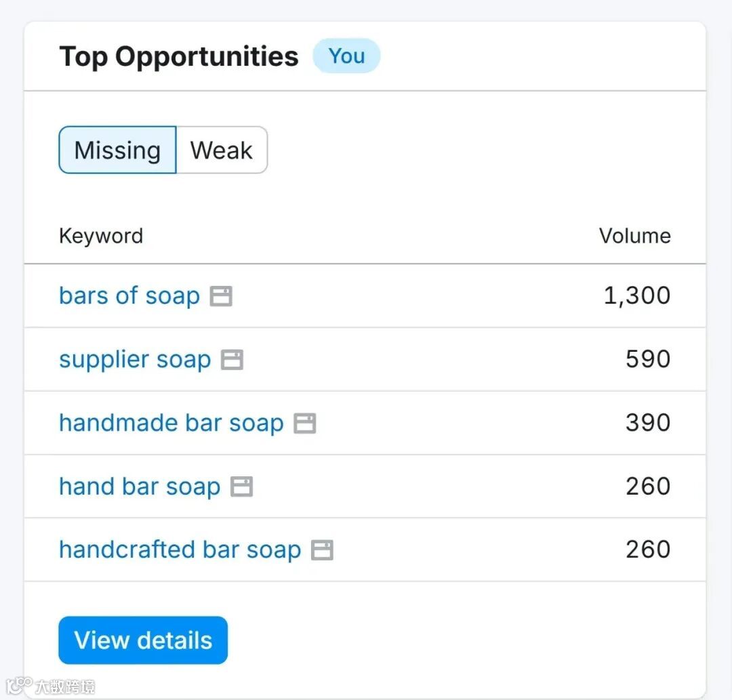This screenshot has height=700, width=732.
Task: Switch to the Weak keywords toggle
Action: [x=222, y=150]
